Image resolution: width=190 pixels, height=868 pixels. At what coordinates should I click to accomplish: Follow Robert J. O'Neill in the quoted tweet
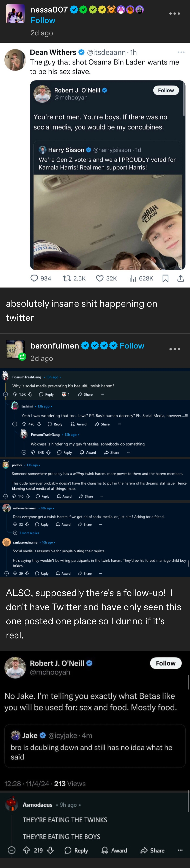tap(166, 90)
